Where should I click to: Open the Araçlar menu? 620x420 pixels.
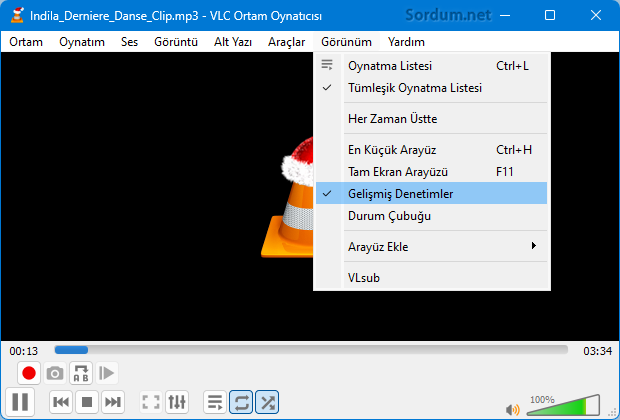(287, 42)
